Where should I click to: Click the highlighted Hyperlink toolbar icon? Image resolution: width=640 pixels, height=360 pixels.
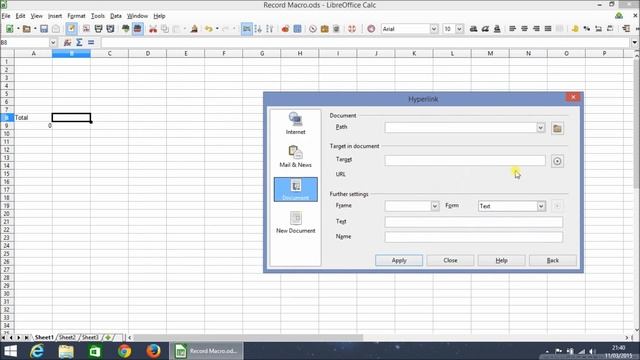pyautogui.click(x=247, y=29)
